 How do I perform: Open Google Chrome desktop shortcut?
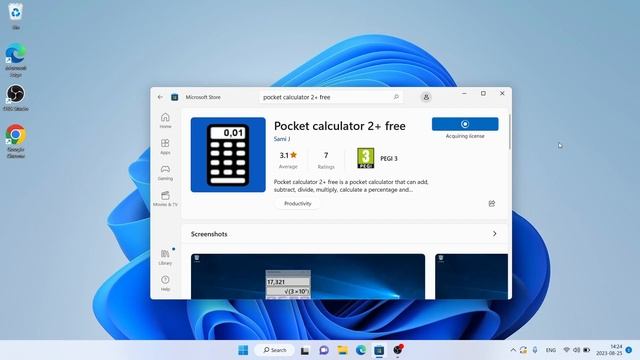click(x=16, y=141)
